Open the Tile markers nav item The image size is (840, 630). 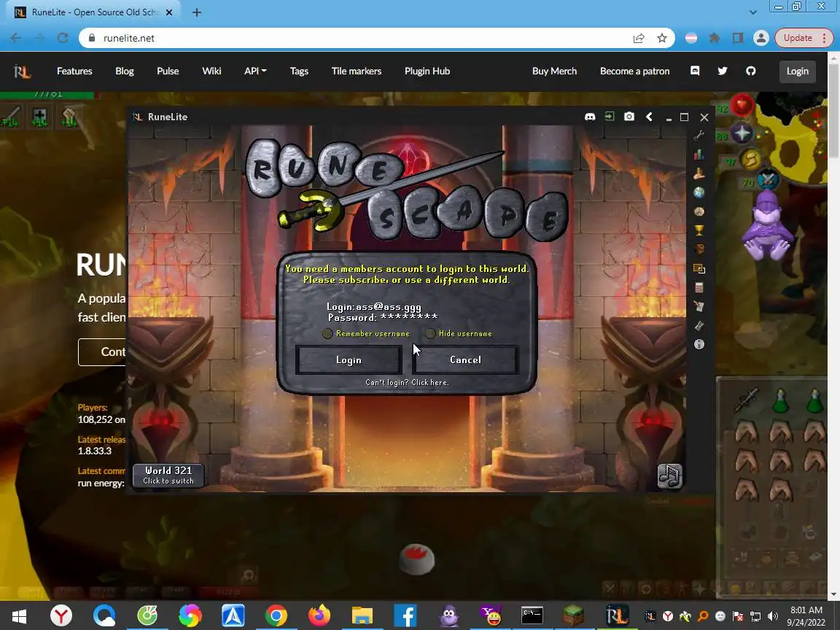point(357,71)
